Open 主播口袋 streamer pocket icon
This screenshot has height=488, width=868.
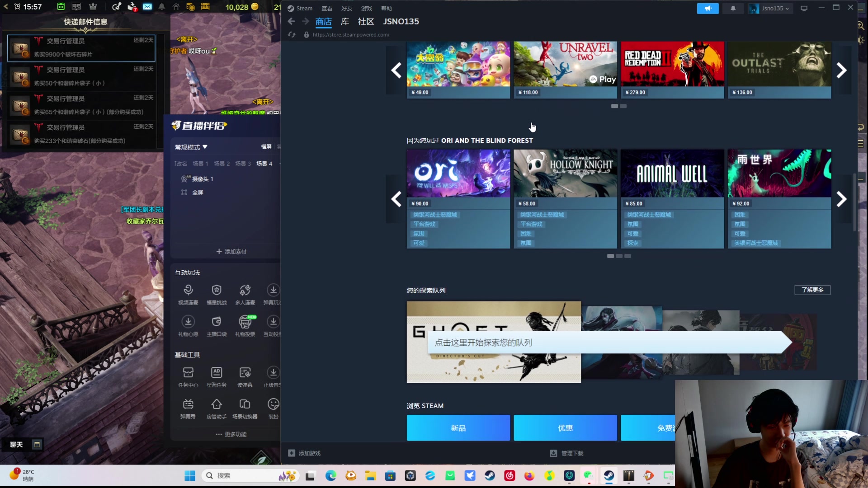pos(217,326)
